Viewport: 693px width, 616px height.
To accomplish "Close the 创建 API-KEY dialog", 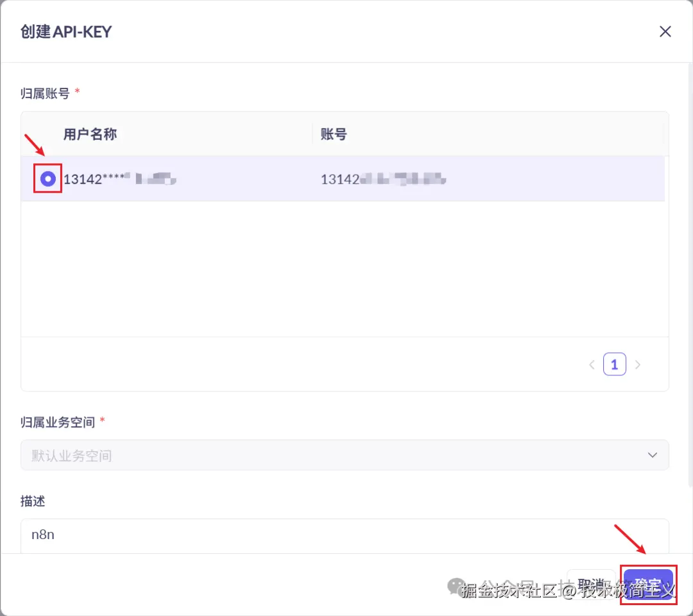I will point(665,31).
